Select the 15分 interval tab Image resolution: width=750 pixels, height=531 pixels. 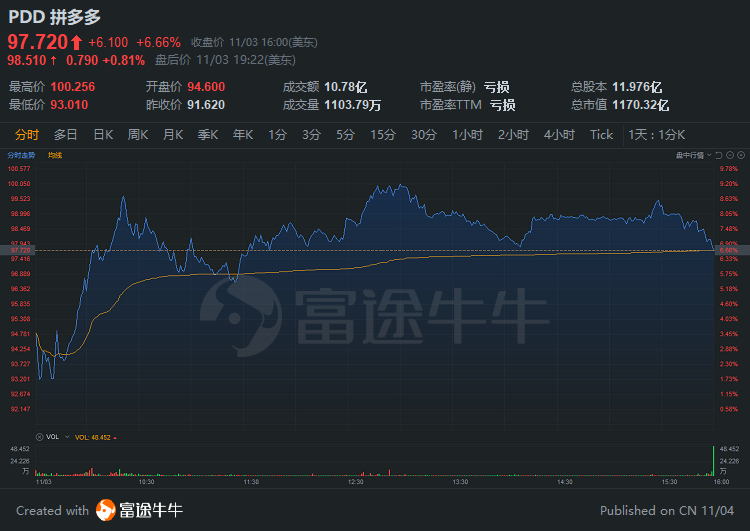383,135
